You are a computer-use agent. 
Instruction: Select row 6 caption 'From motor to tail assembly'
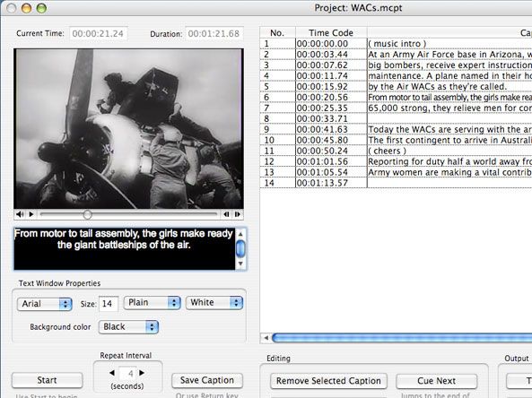tap(449, 98)
